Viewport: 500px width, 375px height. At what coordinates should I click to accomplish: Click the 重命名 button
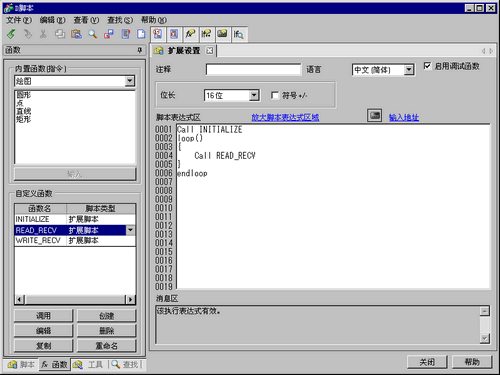(x=107, y=346)
